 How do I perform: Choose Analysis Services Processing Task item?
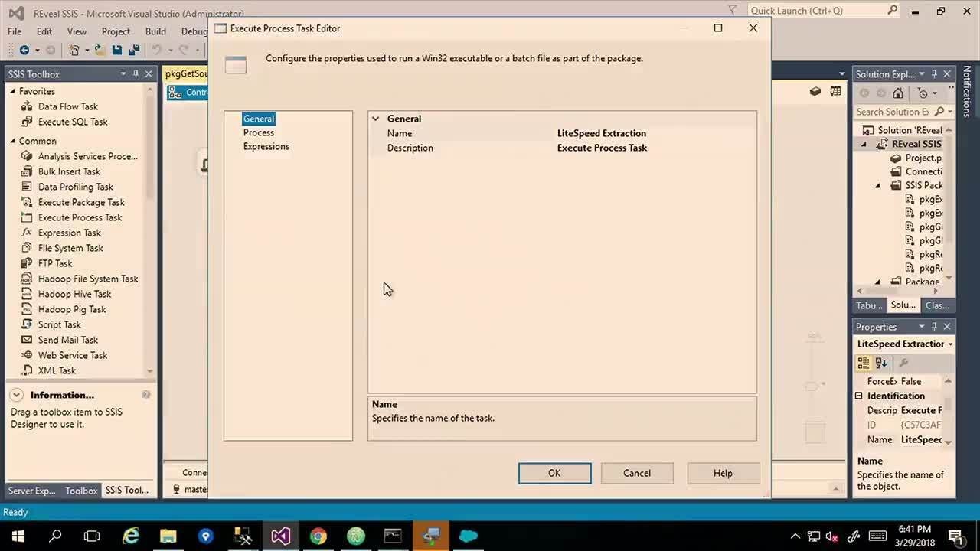click(87, 156)
